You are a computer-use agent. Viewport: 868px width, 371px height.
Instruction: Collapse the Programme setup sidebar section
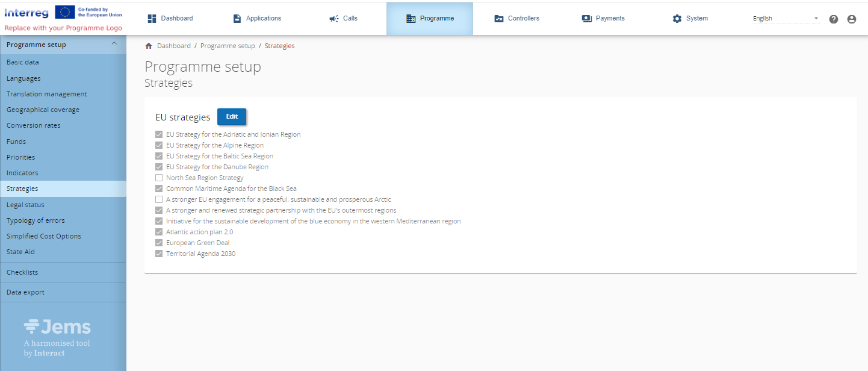114,44
